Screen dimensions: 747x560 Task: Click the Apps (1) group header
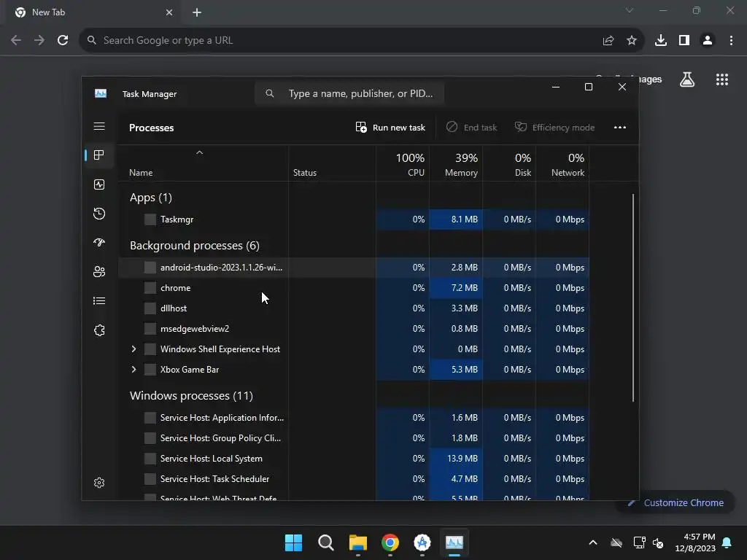click(x=150, y=198)
